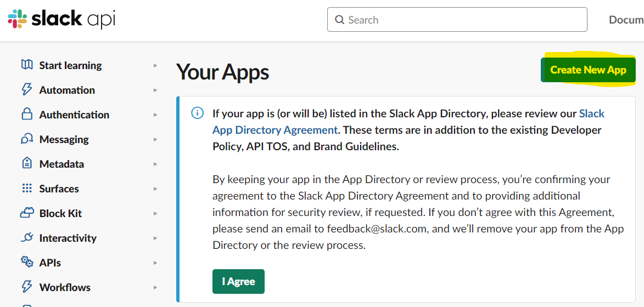Click the Start learning map icon
This screenshot has width=644, height=307.
click(x=27, y=65)
